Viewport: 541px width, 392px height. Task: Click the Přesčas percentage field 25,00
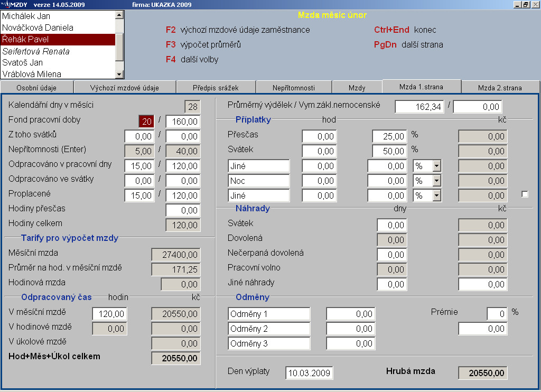pos(389,136)
